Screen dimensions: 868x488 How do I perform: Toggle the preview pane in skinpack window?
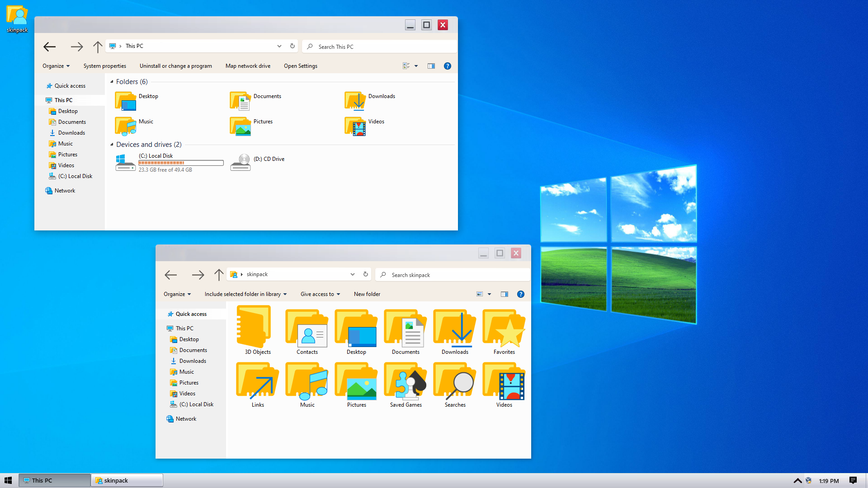[504, 294]
